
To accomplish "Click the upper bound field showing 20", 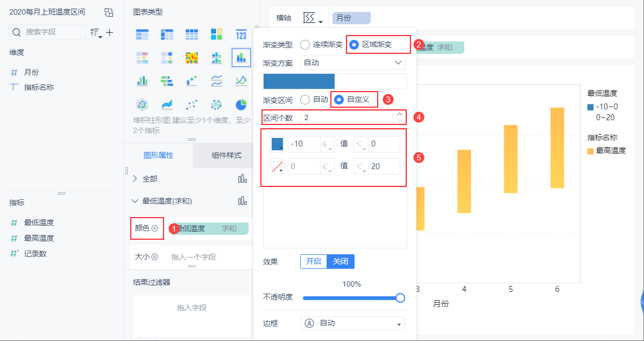I will tap(384, 166).
